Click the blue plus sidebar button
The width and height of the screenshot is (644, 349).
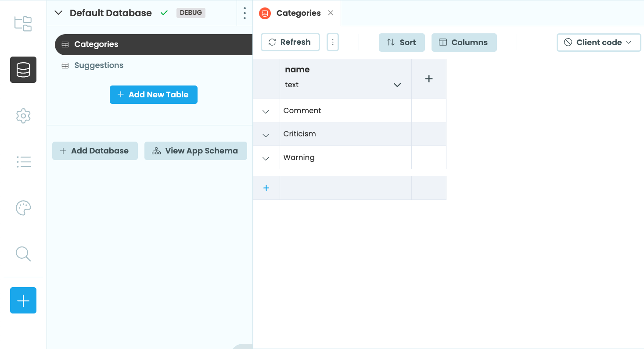pyautogui.click(x=23, y=300)
